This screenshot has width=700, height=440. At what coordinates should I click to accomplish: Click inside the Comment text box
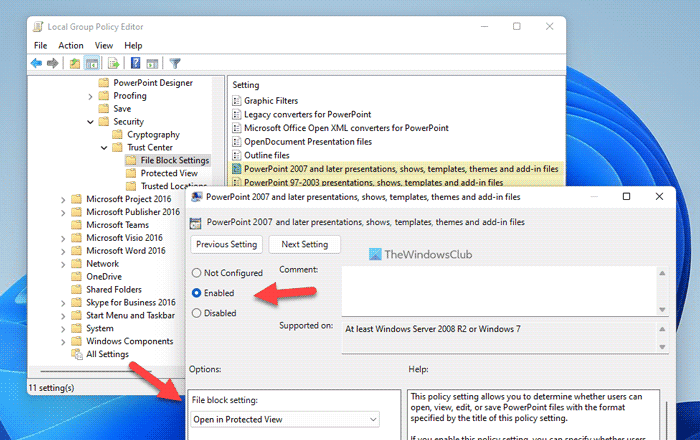[499, 291]
